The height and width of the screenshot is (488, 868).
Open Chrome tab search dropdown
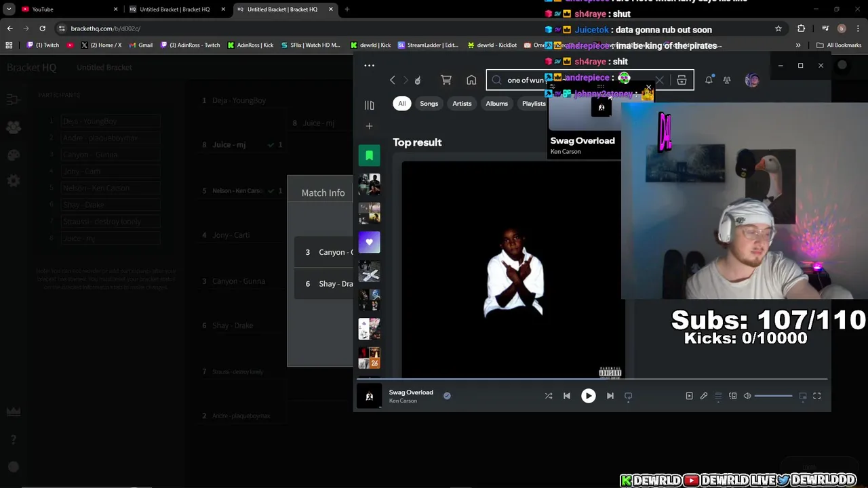tap(9, 9)
